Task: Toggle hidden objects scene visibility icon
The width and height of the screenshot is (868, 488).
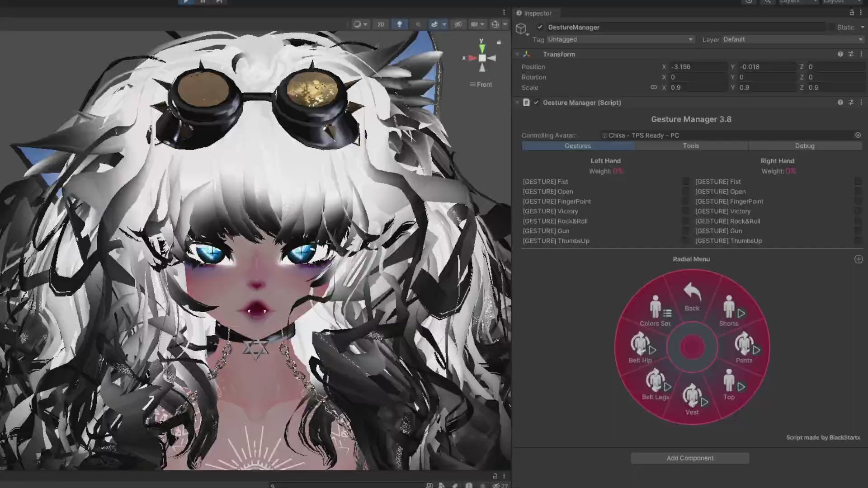Action: click(x=458, y=24)
